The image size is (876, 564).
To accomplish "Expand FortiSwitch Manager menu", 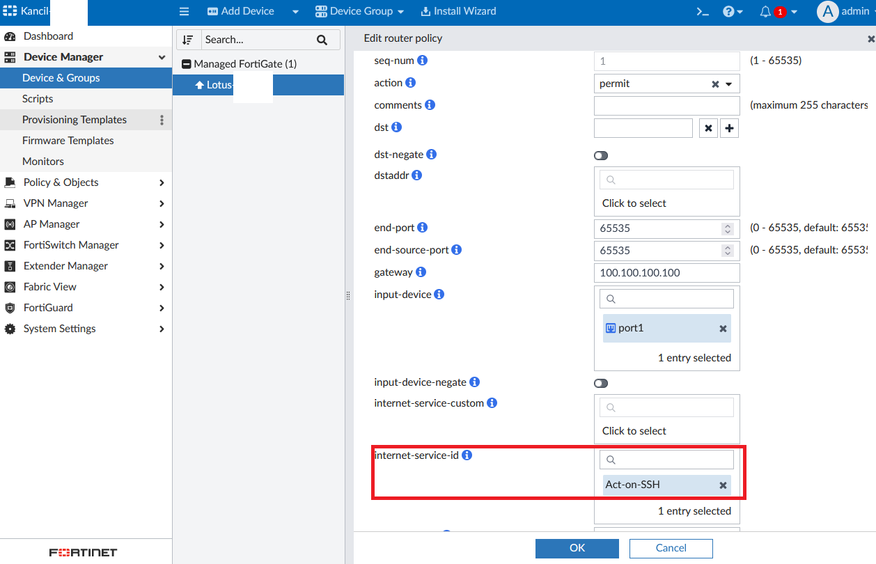I will point(161,245).
